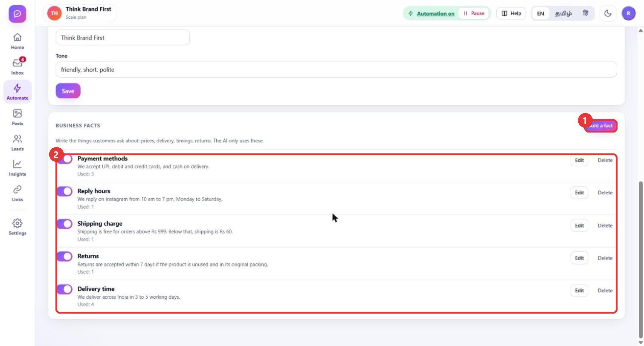Click the TH brand avatar
The image size is (644, 346).
pyautogui.click(x=54, y=13)
